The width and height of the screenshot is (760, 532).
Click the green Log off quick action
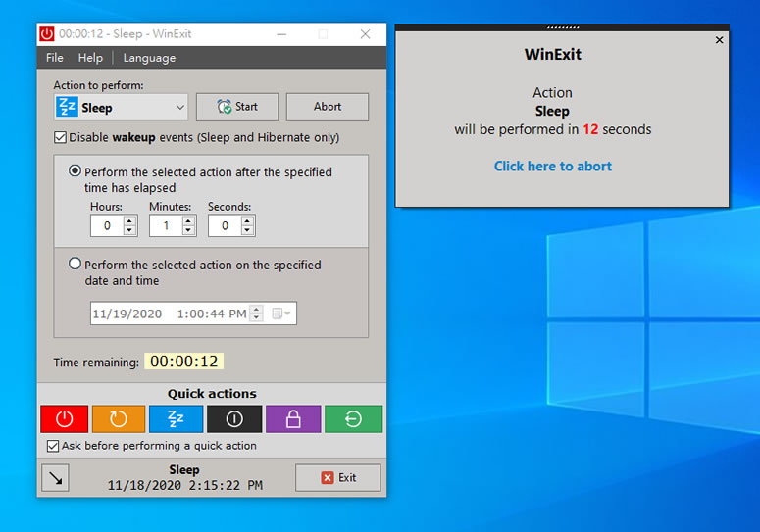353,418
